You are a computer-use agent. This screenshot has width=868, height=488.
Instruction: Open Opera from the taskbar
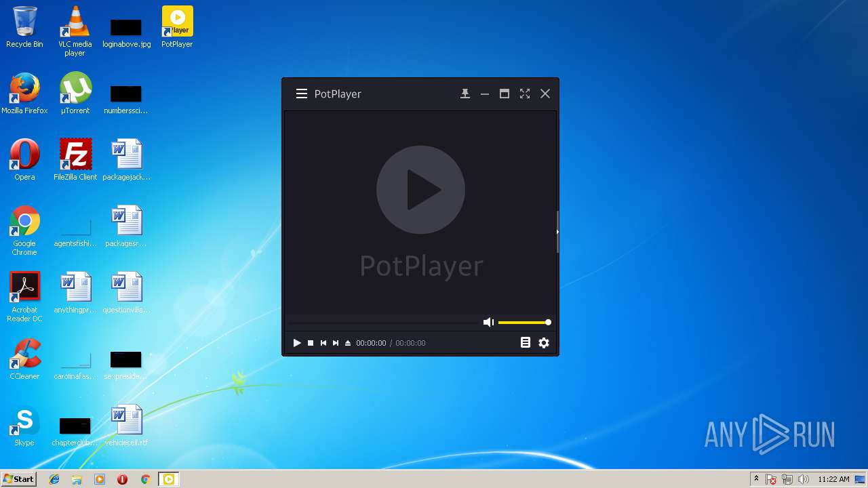click(x=122, y=479)
